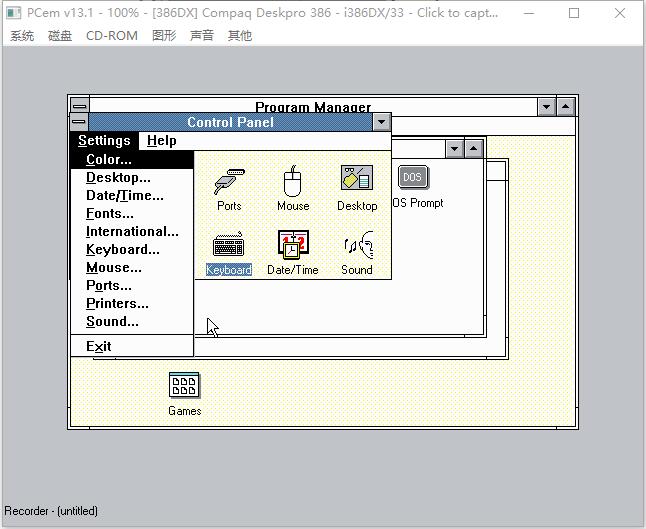Image resolution: width=646 pixels, height=529 pixels.
Task: Choose Exit from the Settings menu
Action: click(132, 346)
